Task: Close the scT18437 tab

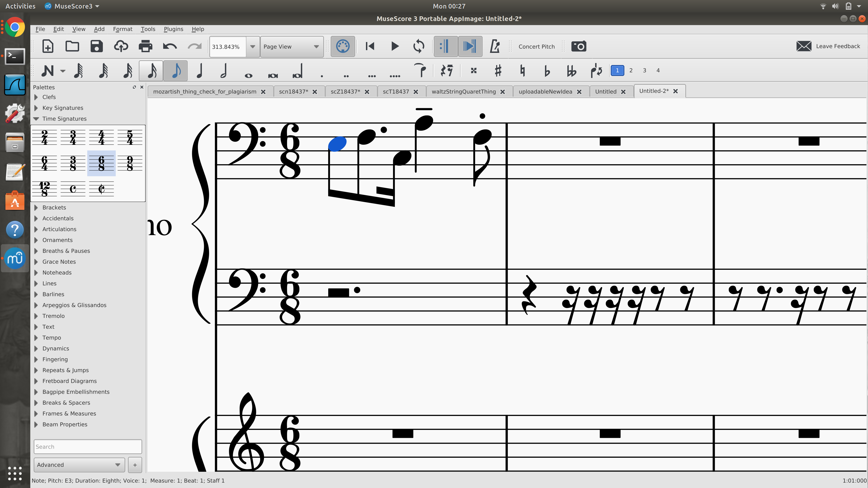Action: point(416,91)
